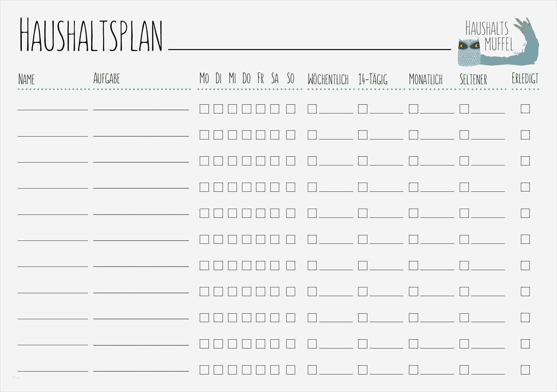Click the large Haushaltsplan title
This screenshot has height=392, width=557.
coord(91,36)
